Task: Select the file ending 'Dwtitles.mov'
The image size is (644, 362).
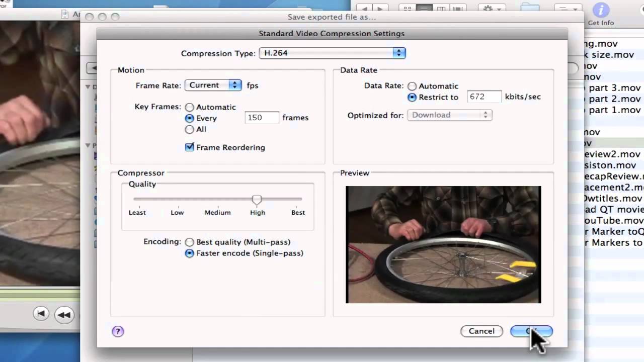Action: (614, 199)
